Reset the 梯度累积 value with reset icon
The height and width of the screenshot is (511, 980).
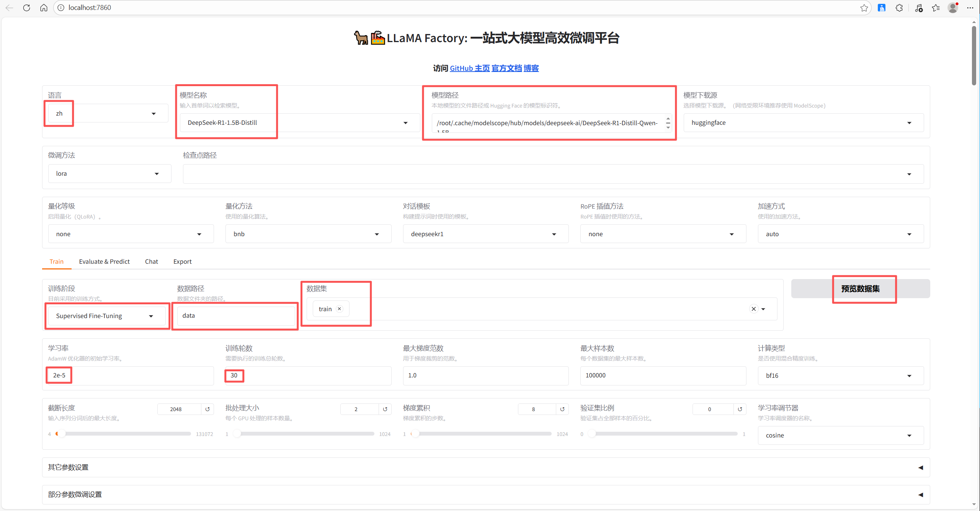point(562,409)
